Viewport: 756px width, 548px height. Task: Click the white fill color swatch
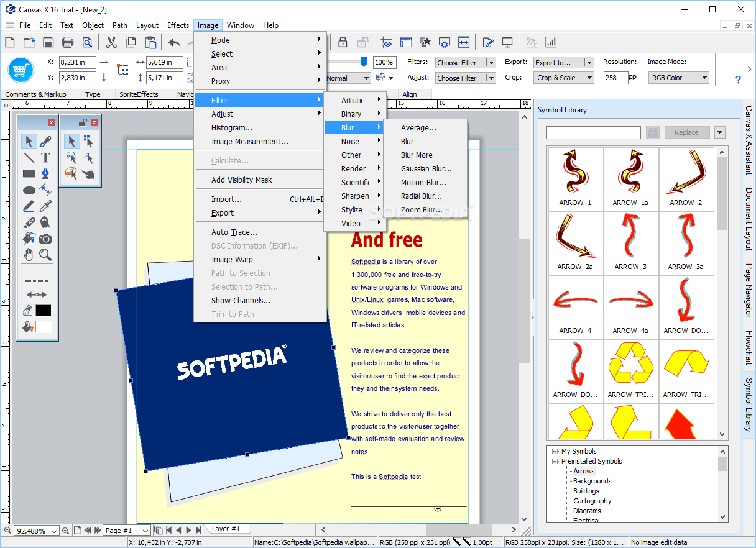(x=44, y=327)
